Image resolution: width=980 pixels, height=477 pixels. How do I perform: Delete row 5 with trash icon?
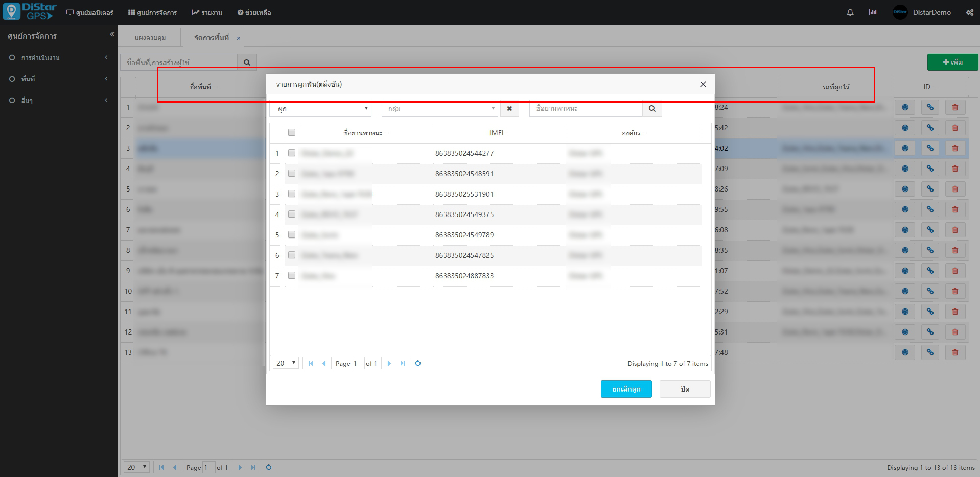955,189
